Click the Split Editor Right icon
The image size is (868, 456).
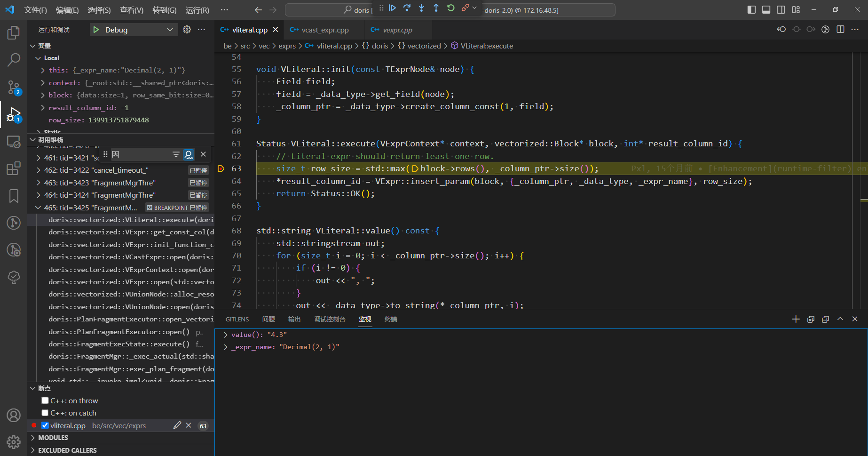click(840, 30)
